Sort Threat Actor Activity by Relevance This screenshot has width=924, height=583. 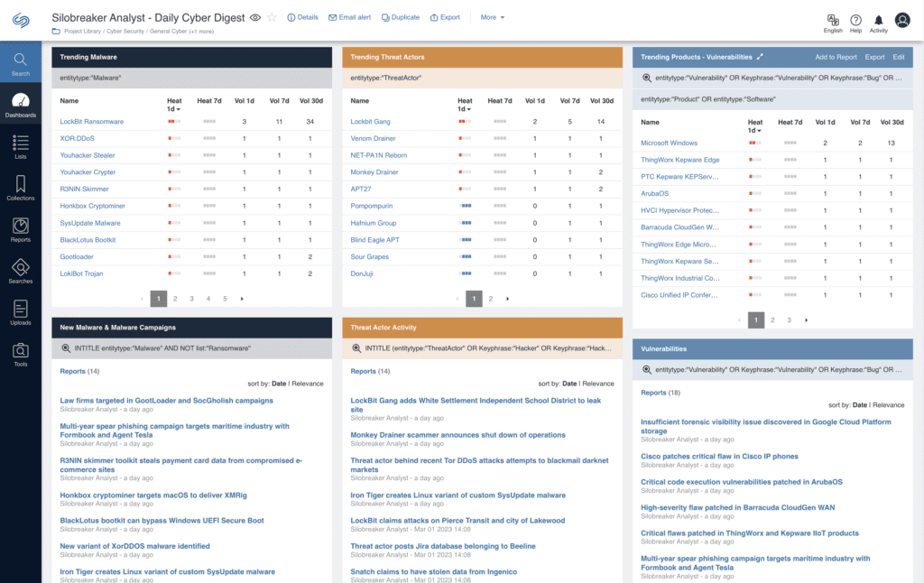[598, 384]
